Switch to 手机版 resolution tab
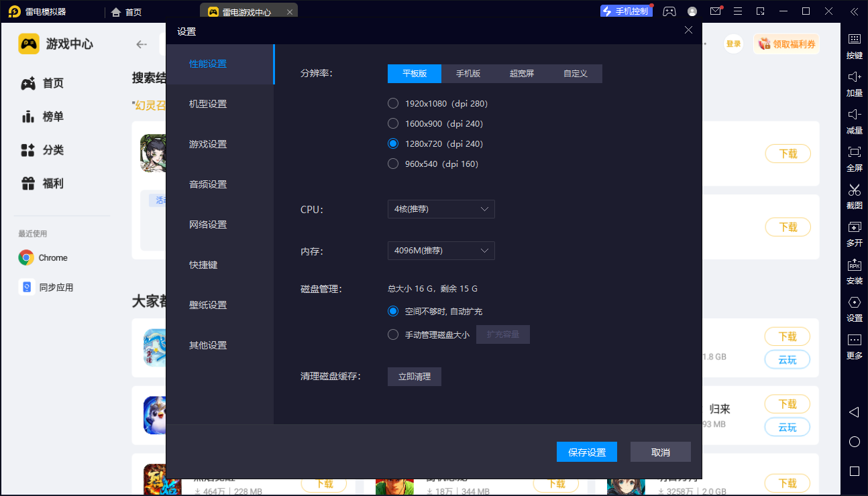Image resolution: width=868 pixels, height=496 pixels. (x=468, y=74)
